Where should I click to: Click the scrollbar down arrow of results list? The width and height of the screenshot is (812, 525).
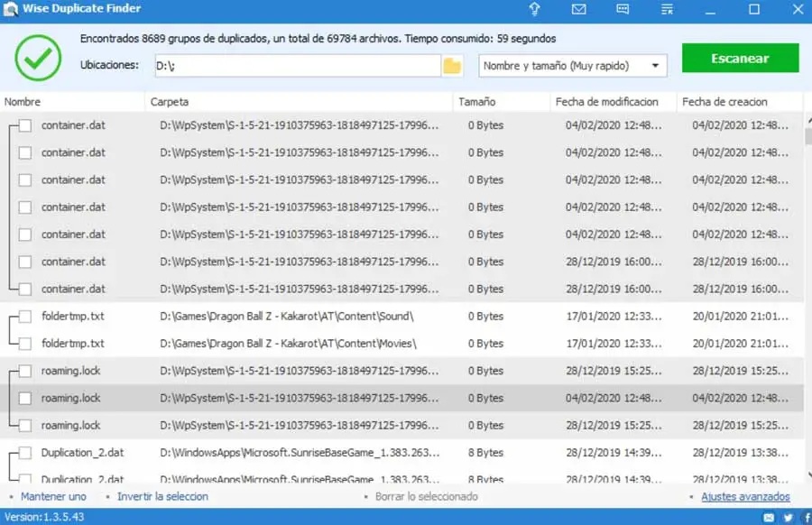pos(808,474)
